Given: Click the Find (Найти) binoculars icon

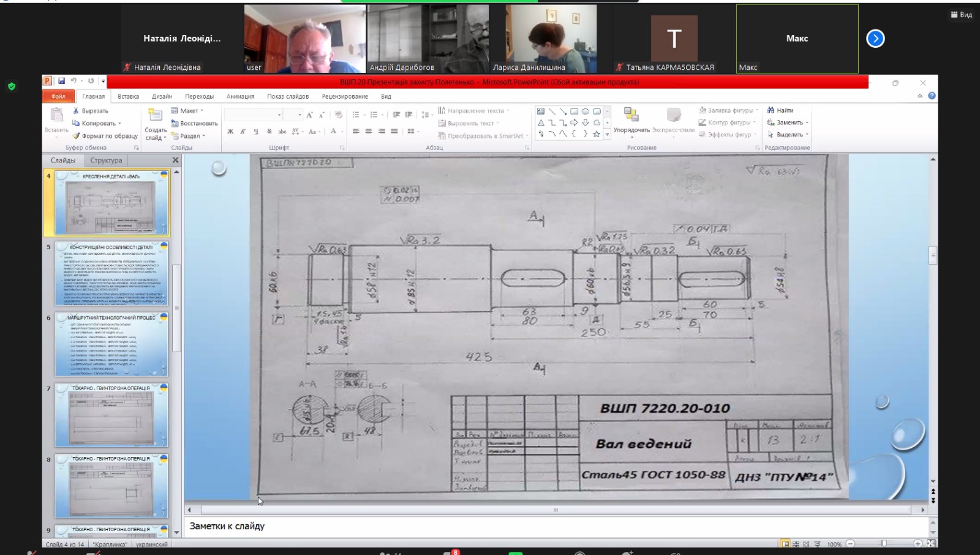Looking at the screenshot, I should click(771, 110).
